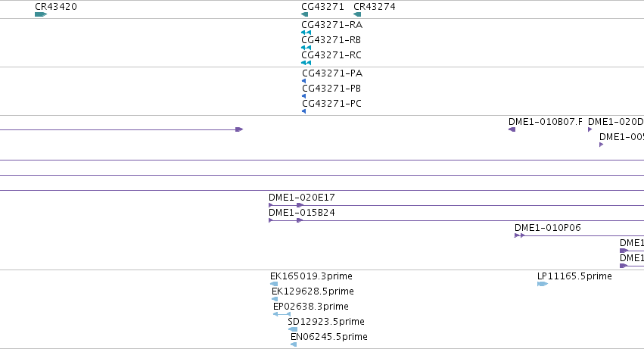Select the CG43271-RC transcript glyph
Viewport: 644px width, 349px height.
point(306,63)
